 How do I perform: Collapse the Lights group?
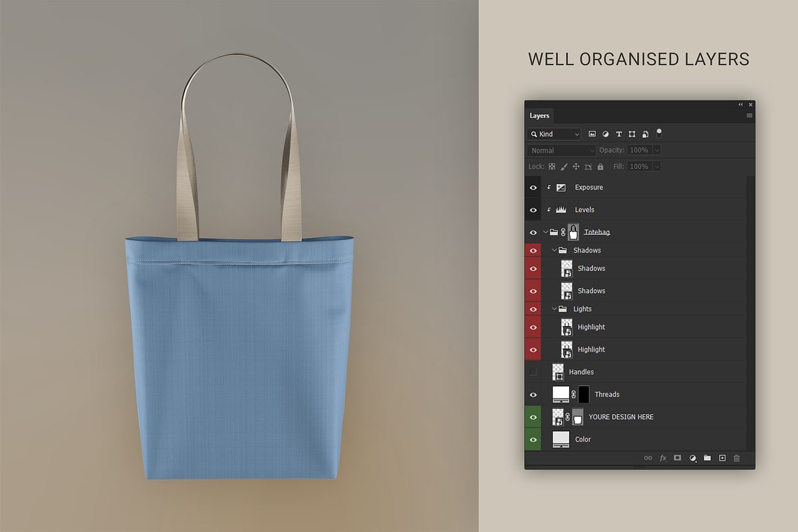(x=555, y=309)
